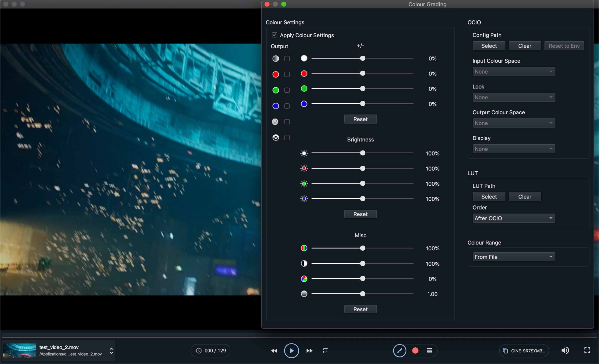Screen dimensions: 599x364
Task: Open the Colour Range From File dropdown
Action: coord(514,257)
